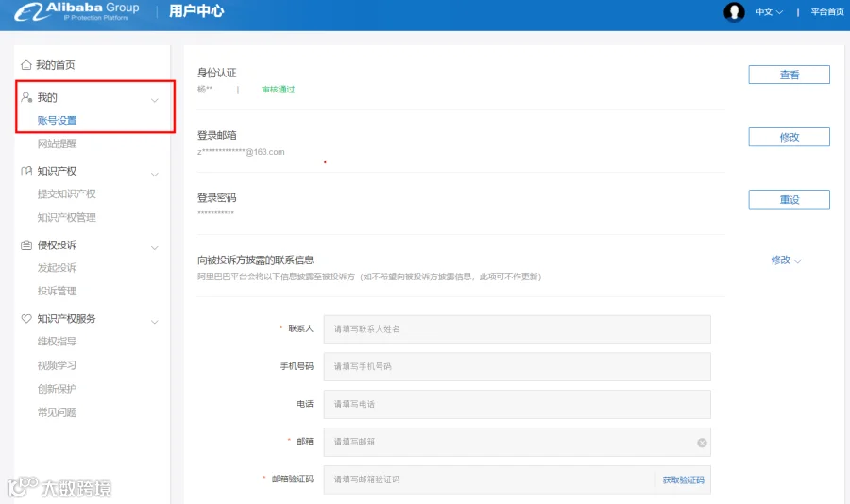Screen dimensions: 850x504
Task: Open the user avatar icon
Action: tap(734, 11)
